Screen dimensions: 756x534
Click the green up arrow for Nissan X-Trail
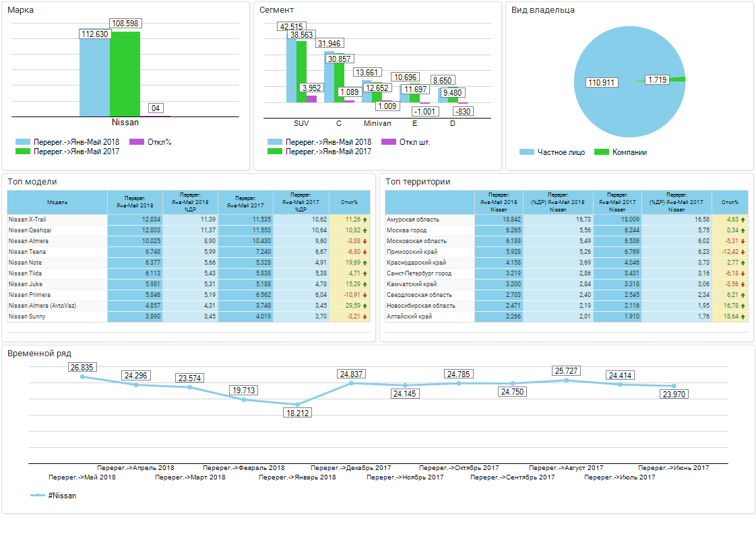click(x=365, y=220)
